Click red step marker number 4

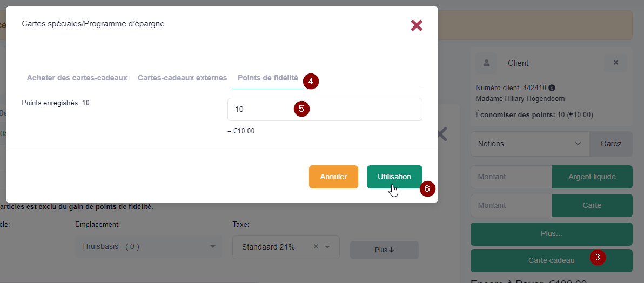(x=311, y=82)
